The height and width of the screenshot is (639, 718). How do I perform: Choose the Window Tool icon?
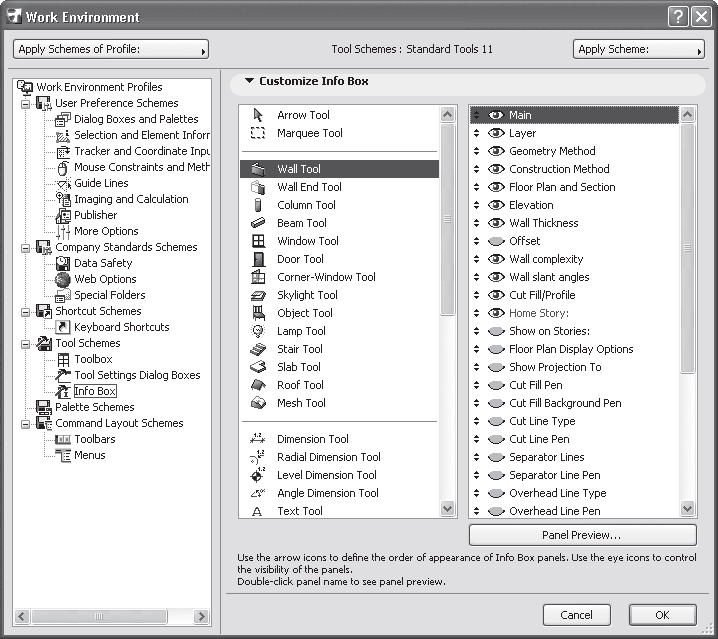[258, 241]
